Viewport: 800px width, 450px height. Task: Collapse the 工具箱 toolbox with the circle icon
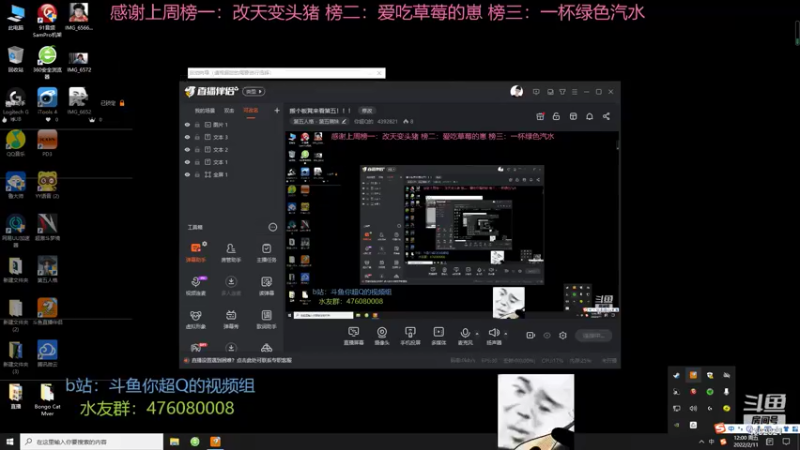point(272,227)
